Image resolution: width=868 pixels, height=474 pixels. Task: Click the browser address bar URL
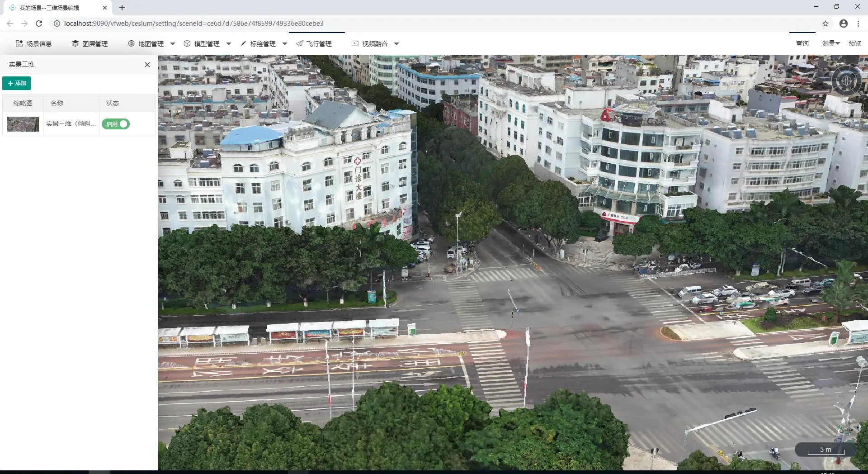click(x=193, y=24)
